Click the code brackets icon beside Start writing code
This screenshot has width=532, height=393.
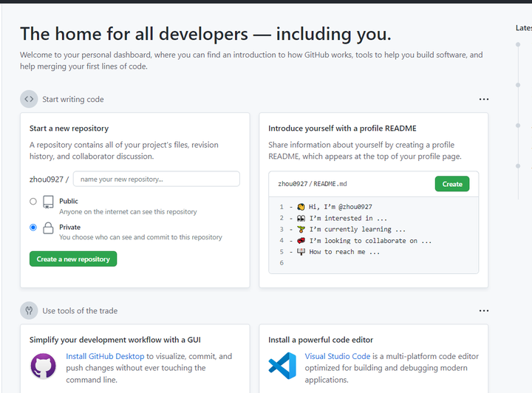click(29, 99)
